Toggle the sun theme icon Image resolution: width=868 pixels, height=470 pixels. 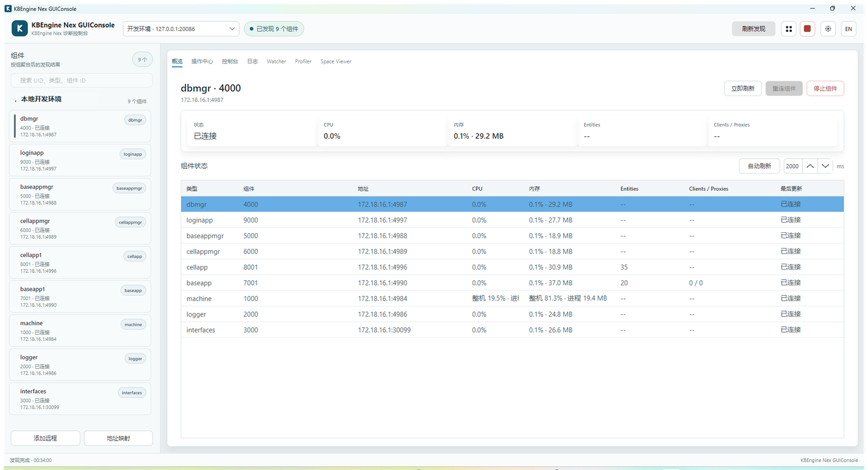tap(828, 29)
